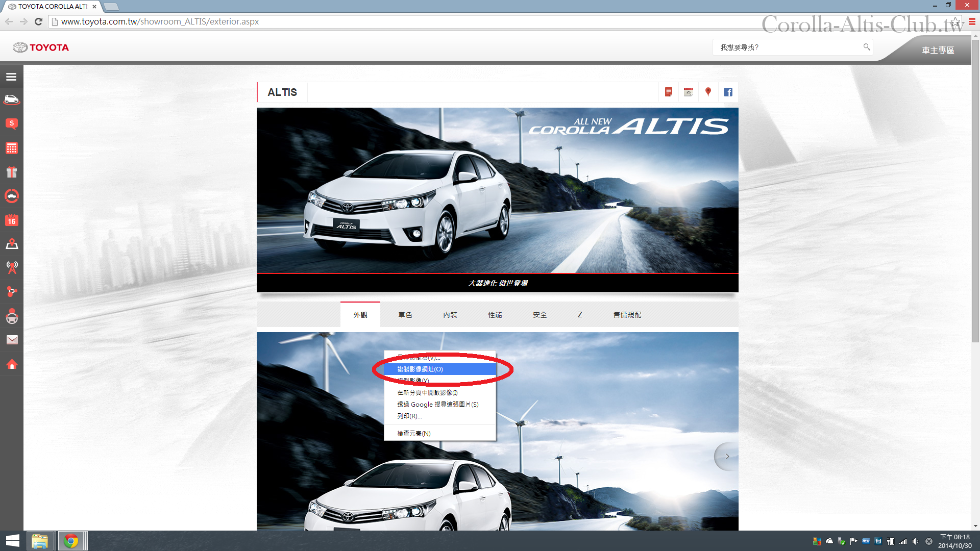Choose 複製影像網址(O) in the context menu

pyautogui.click(x=440, y=369)
